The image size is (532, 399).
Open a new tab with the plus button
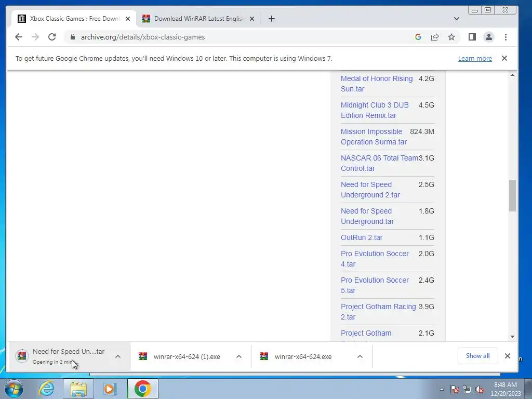point(271,19)
